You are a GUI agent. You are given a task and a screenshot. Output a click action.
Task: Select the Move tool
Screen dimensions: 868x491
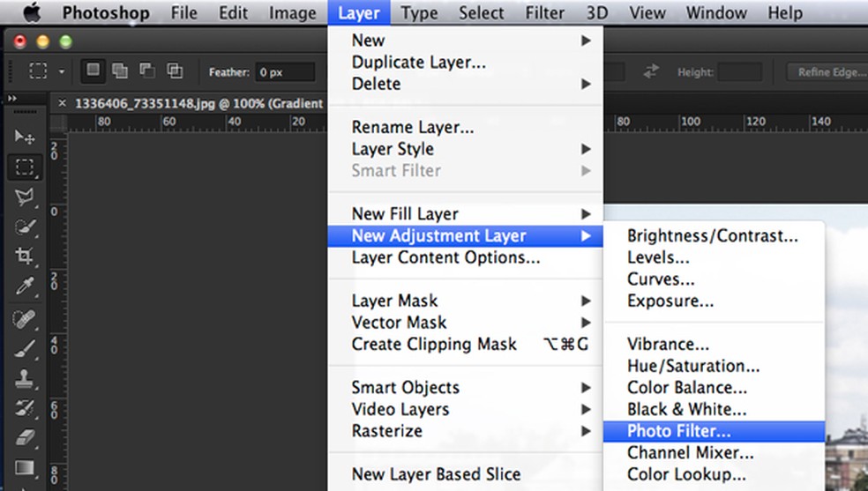(x=25, y=137)
